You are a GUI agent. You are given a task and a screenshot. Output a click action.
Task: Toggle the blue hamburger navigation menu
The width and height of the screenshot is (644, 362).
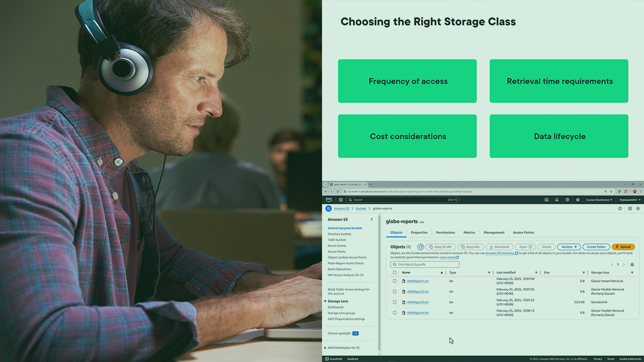tap(328, 208)
